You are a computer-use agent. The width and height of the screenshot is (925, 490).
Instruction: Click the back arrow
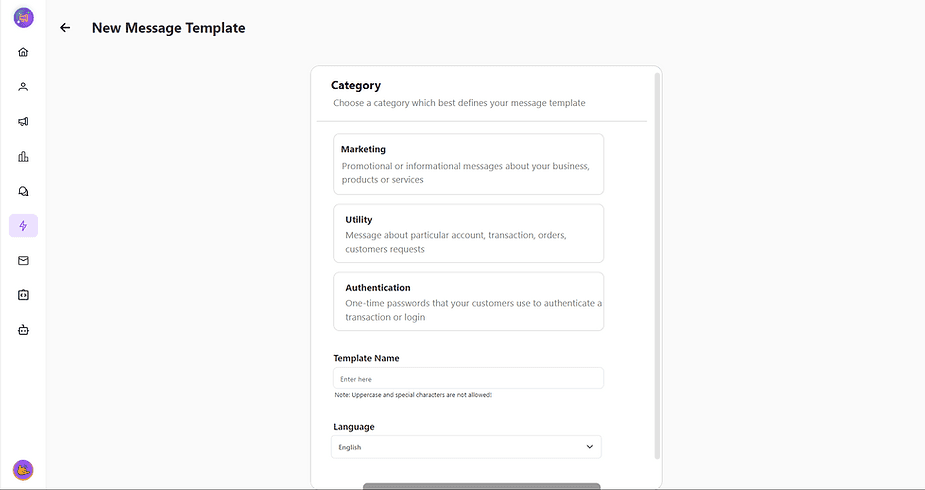click(65, 28)
